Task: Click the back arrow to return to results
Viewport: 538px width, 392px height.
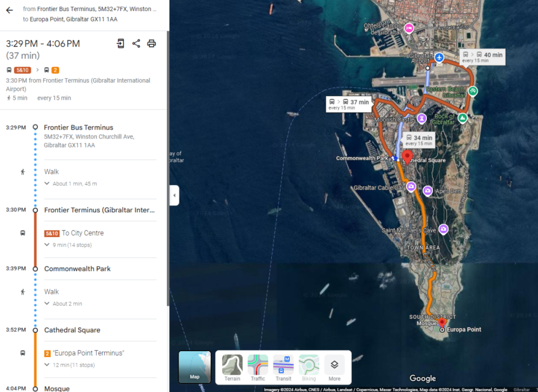Action: (x=9, y=10)
